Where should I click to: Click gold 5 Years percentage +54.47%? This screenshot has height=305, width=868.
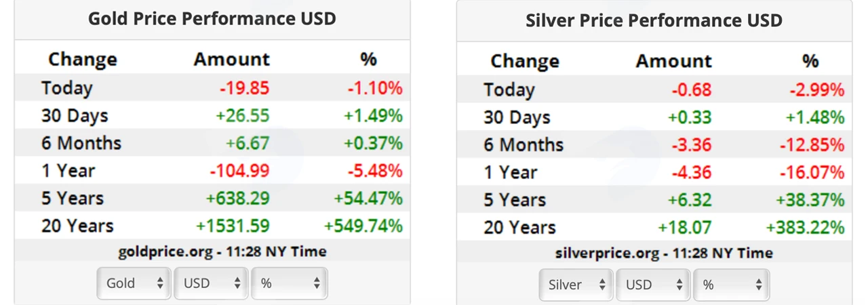click(368, 198)
